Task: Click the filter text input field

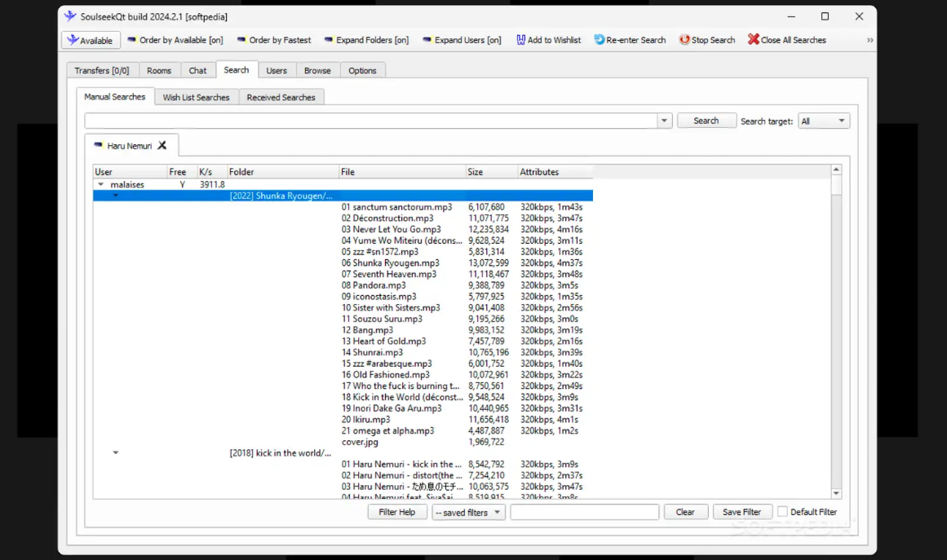Action: tap(584, 512)
